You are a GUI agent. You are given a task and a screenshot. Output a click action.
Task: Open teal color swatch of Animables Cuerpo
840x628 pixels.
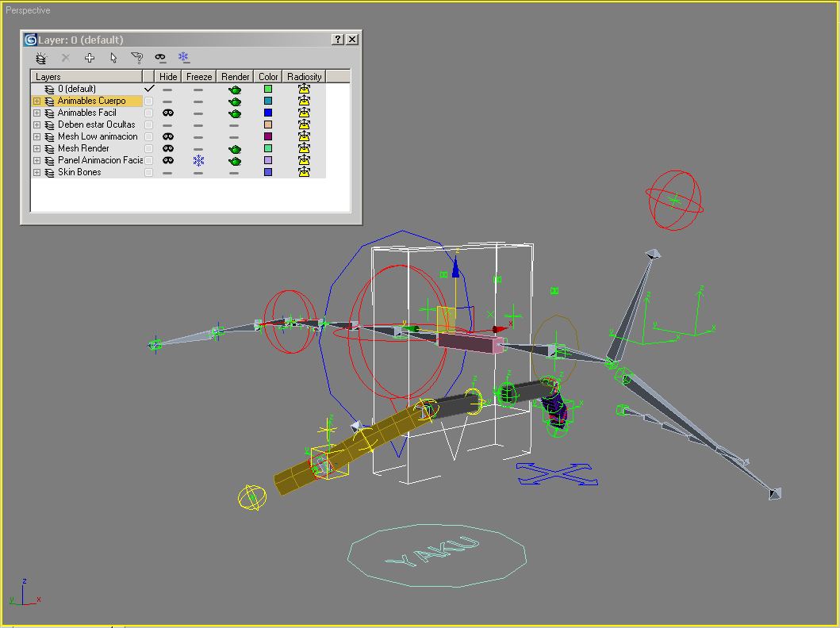(268, 101)
